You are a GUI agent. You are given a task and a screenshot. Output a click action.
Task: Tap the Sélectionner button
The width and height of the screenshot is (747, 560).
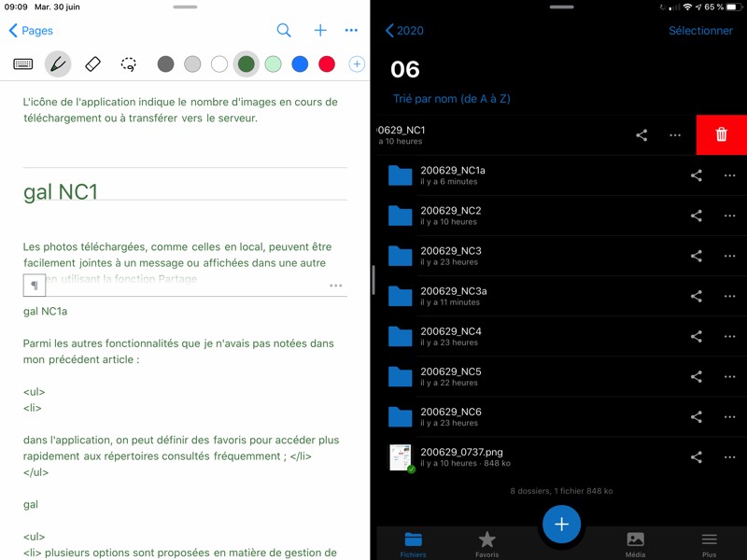[700, 31]
